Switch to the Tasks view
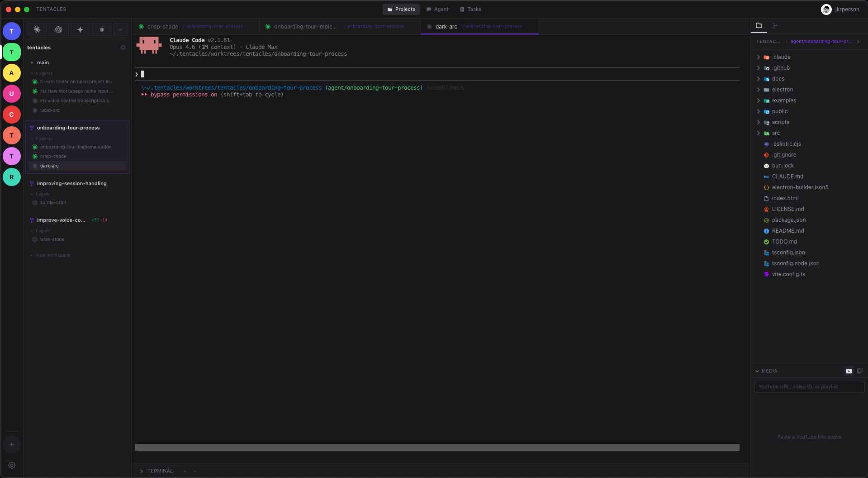 (470, 9)
